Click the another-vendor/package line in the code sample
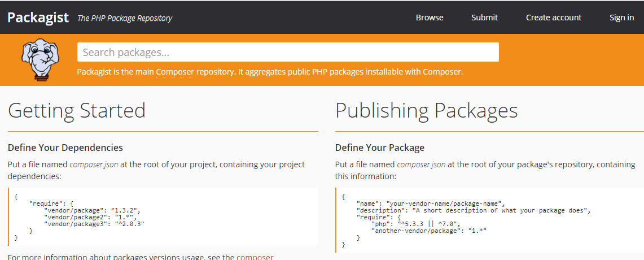This screenshot has height=260, width=644. pyautogui.click(x=429, y=231)
